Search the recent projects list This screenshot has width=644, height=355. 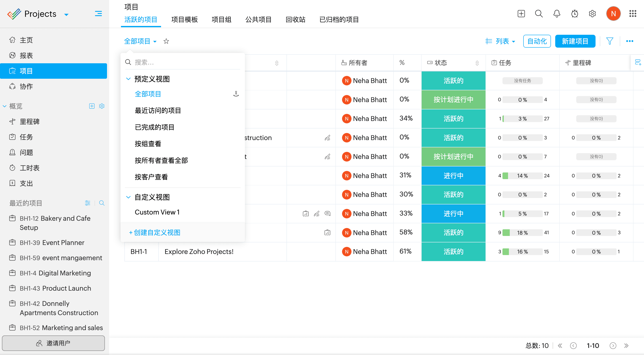tap(102, 203)
